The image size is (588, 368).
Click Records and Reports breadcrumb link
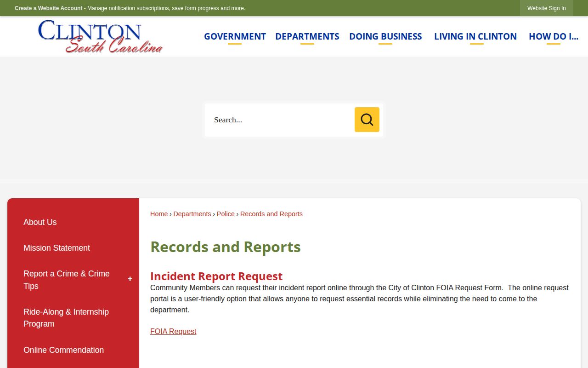[x=271, y=214]
